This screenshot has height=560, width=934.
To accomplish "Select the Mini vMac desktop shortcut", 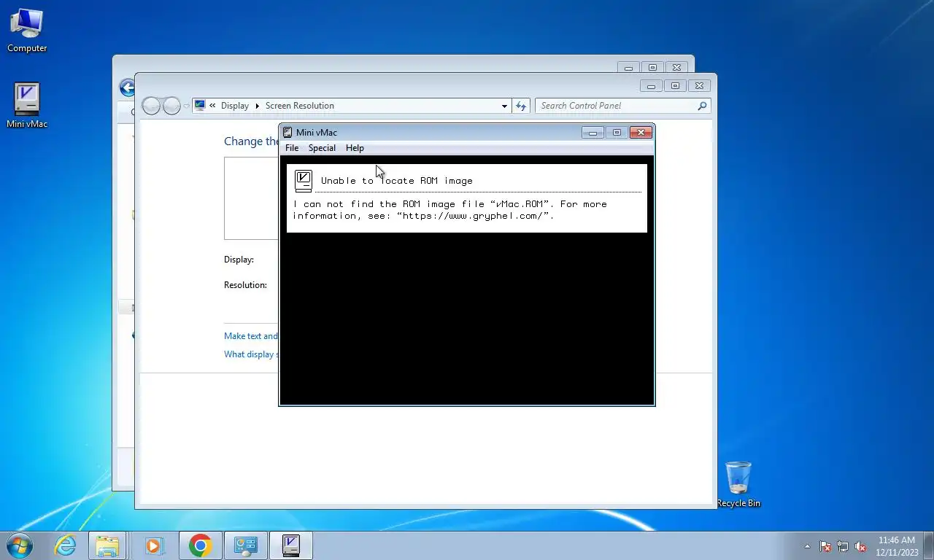I will point(27,106).
